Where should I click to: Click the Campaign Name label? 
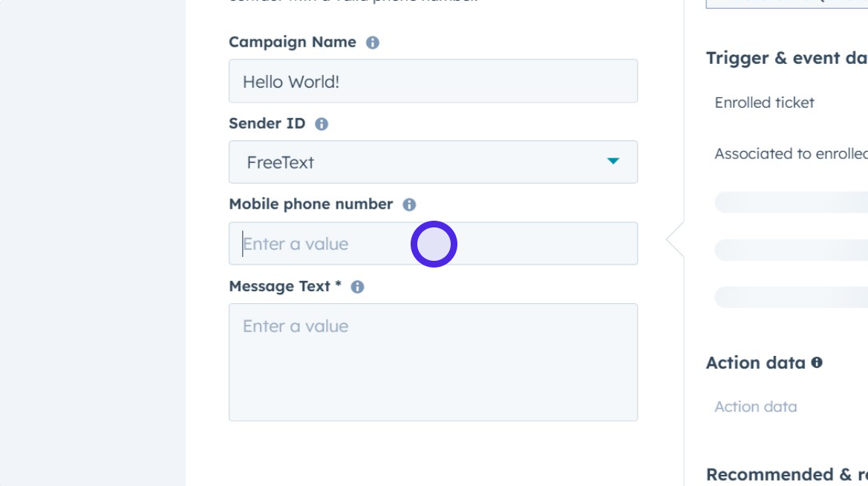tap(292, 42)
